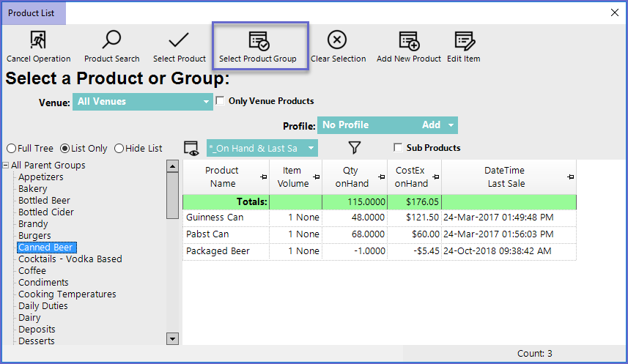Click the Select Product checkmark icon
The height and width of the screenshot is (364, 628).
180,41
